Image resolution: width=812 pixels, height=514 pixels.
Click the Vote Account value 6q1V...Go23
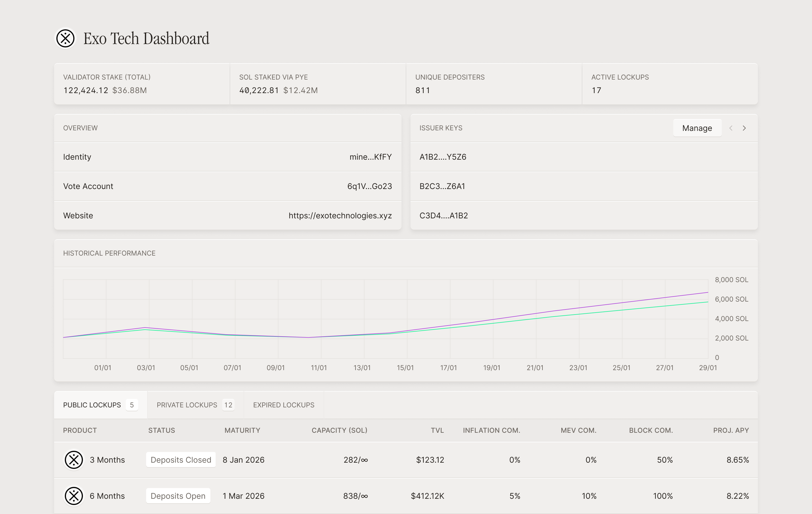click(x=369, y=186)
